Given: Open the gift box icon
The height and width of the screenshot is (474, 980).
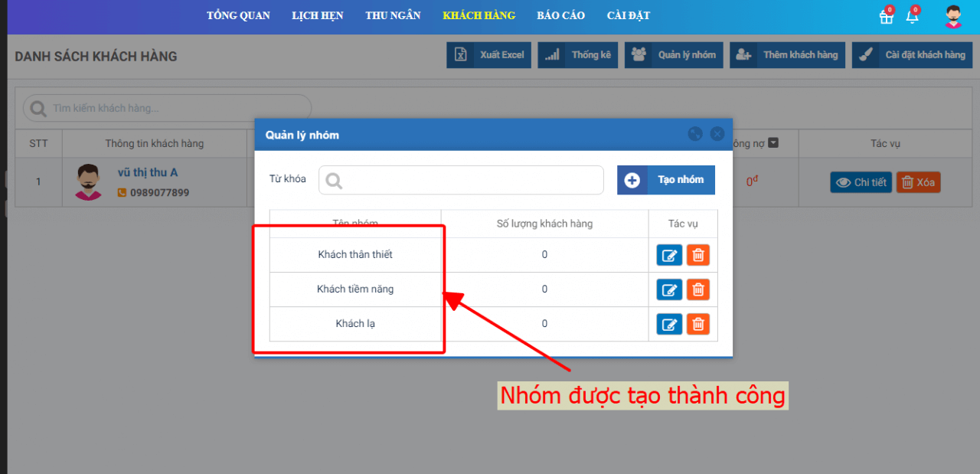Looking at the screenshot, I should pos(886,17).
